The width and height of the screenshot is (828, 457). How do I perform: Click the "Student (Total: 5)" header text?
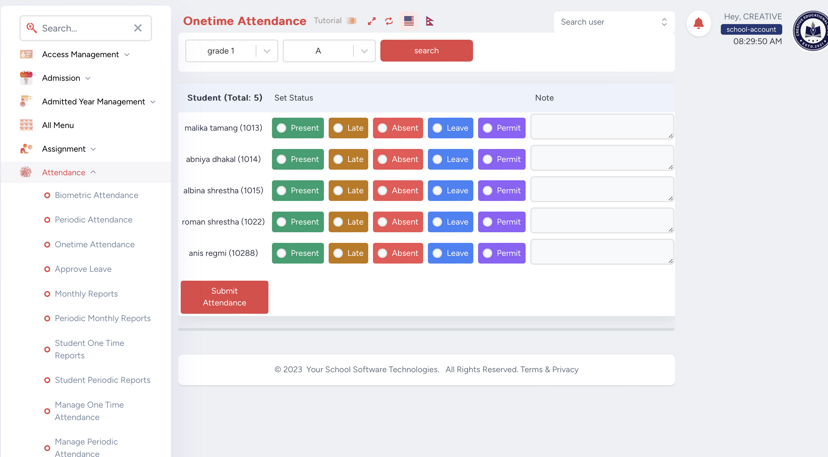tap(224, 98)
